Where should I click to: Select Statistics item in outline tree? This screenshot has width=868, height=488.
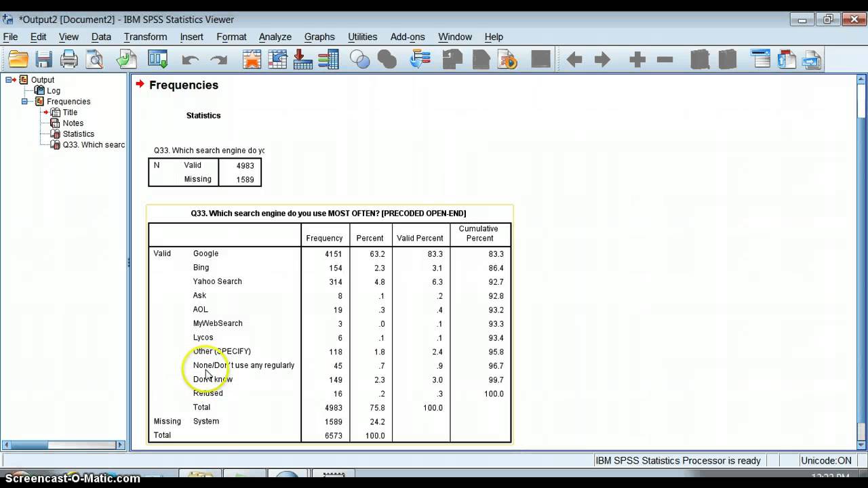[x=78, y=134]
